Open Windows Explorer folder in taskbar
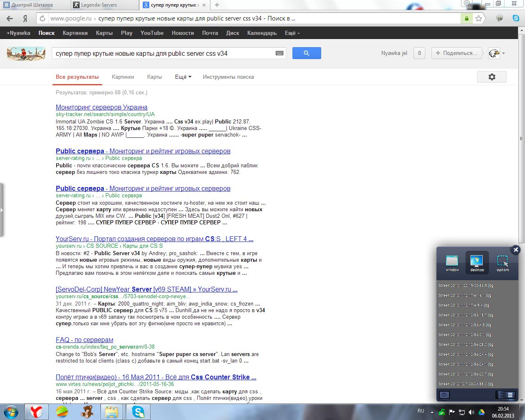Viewport: 525px width, 420px height. coord(111,412)
